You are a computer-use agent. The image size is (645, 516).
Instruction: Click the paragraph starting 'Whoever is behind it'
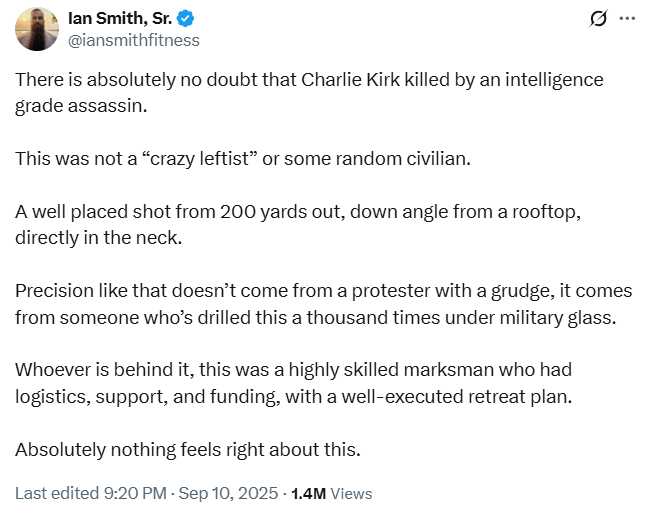click(x=294, y=383)
